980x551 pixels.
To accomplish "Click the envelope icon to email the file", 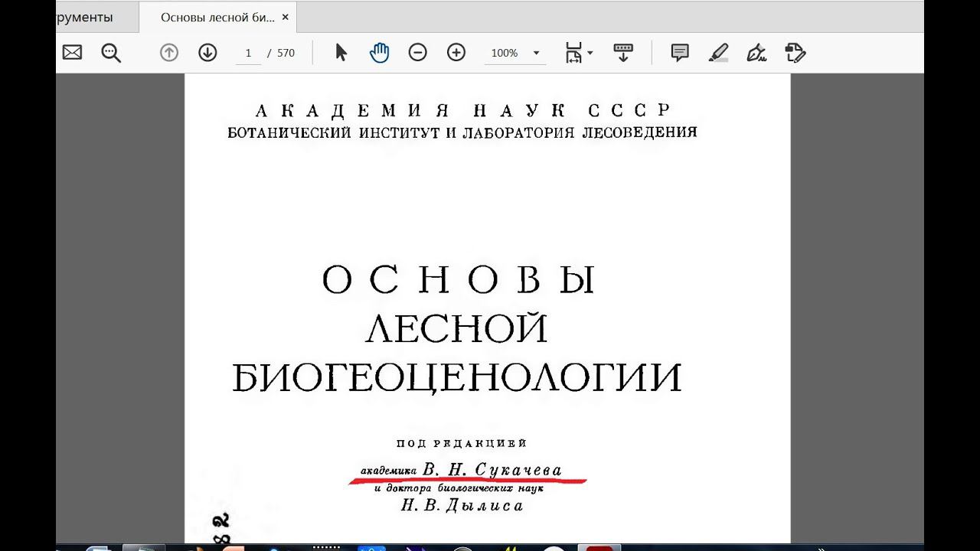I will coord(72,53).
